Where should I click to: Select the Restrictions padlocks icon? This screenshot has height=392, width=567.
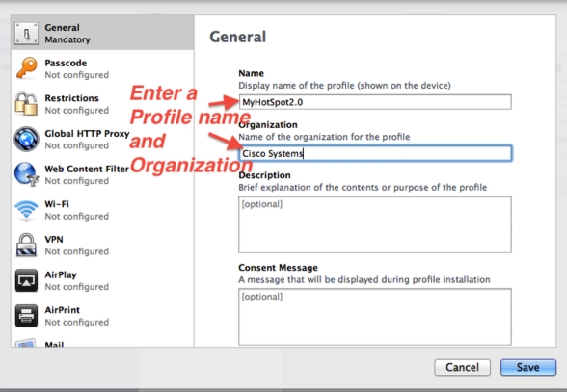26,103
